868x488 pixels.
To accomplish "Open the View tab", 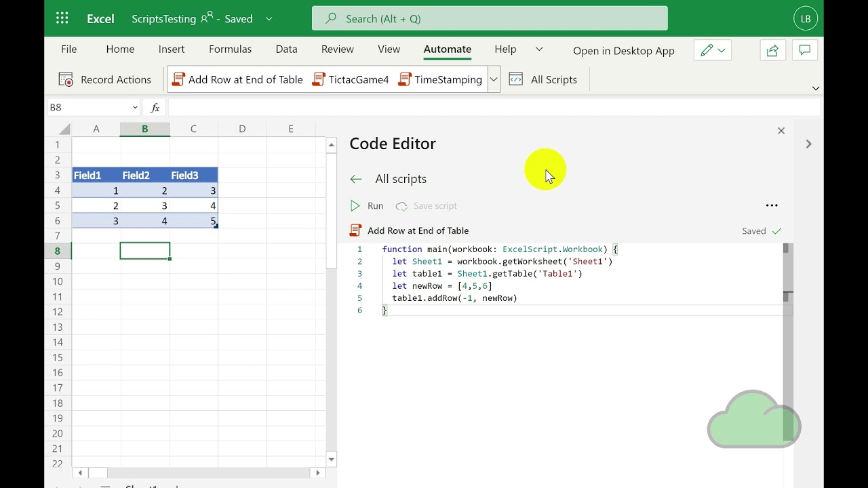I will tap(389, 49).
